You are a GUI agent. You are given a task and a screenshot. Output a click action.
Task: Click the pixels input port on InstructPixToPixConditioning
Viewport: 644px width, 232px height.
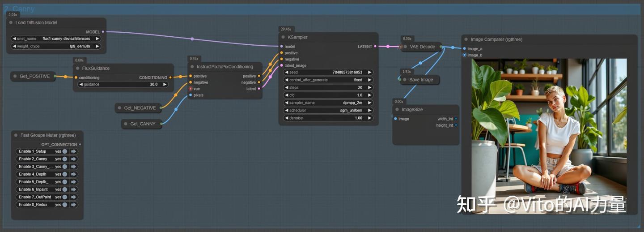click(190, 95)
